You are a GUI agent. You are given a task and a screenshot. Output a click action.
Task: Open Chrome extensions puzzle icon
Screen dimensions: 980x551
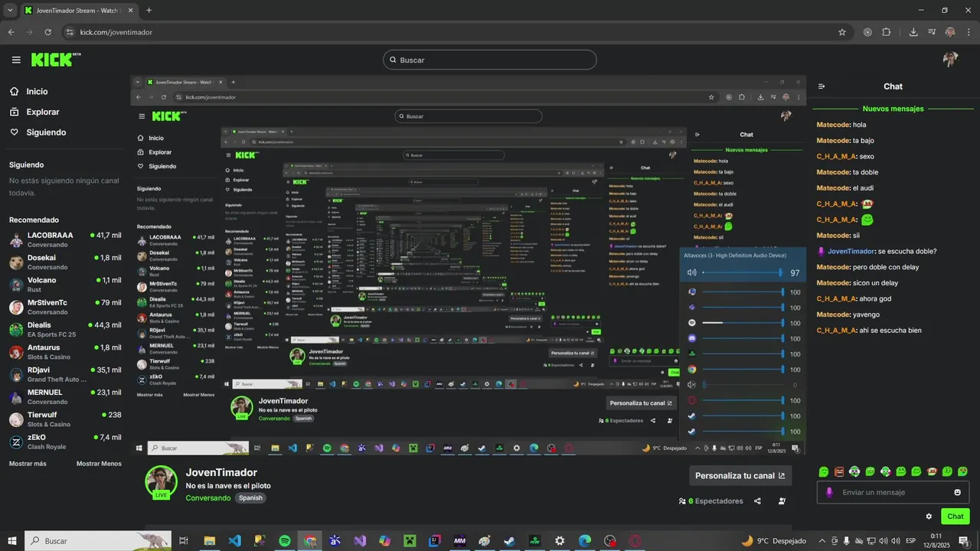(x=887, y=32)
